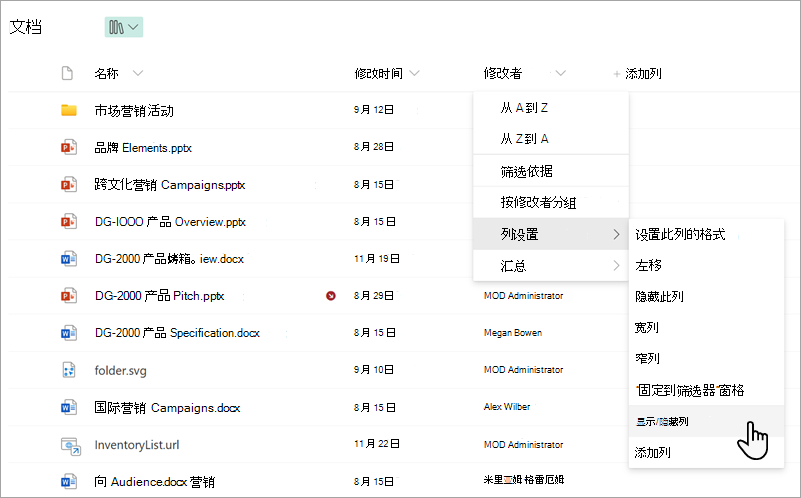Click PowerPoint icon for DG-1000 产品 Overview.pptx

point(69,222)
